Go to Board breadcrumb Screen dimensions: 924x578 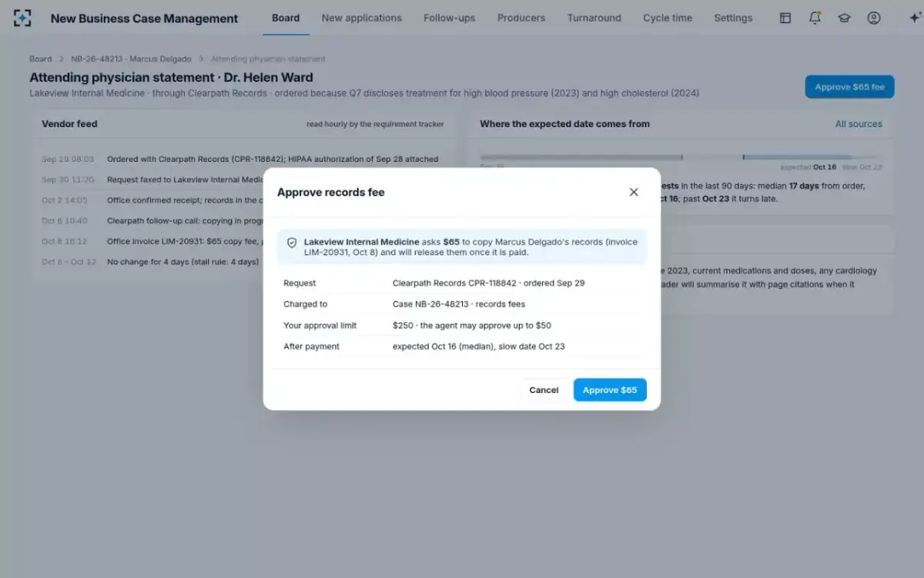[41, 59]
